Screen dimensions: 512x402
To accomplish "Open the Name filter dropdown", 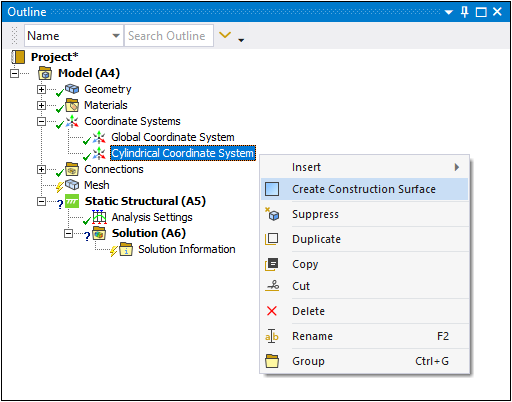I will [x=116, y=36].
